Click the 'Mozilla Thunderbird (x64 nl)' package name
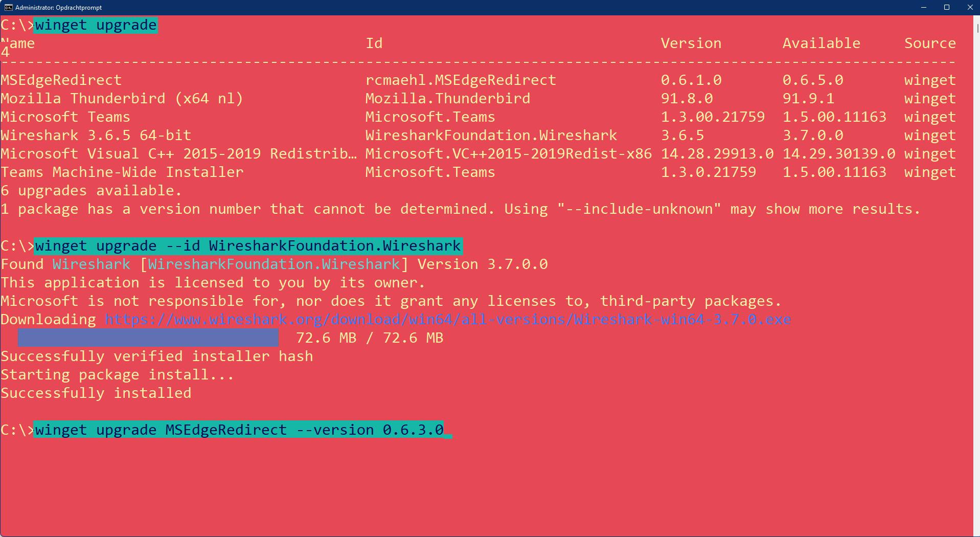 click(x=122, y=99)
